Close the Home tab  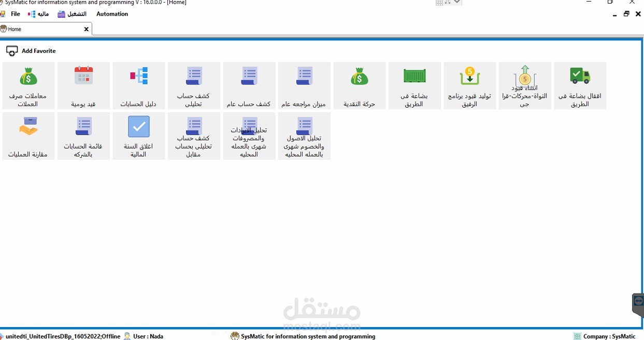coord(87,29)
